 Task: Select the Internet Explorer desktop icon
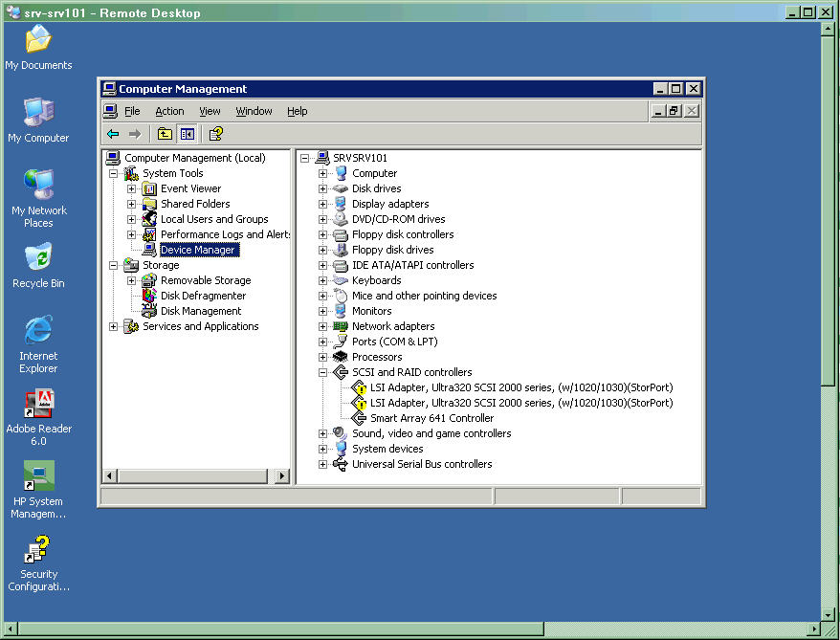pyautogui.click(x=38, y=331)
